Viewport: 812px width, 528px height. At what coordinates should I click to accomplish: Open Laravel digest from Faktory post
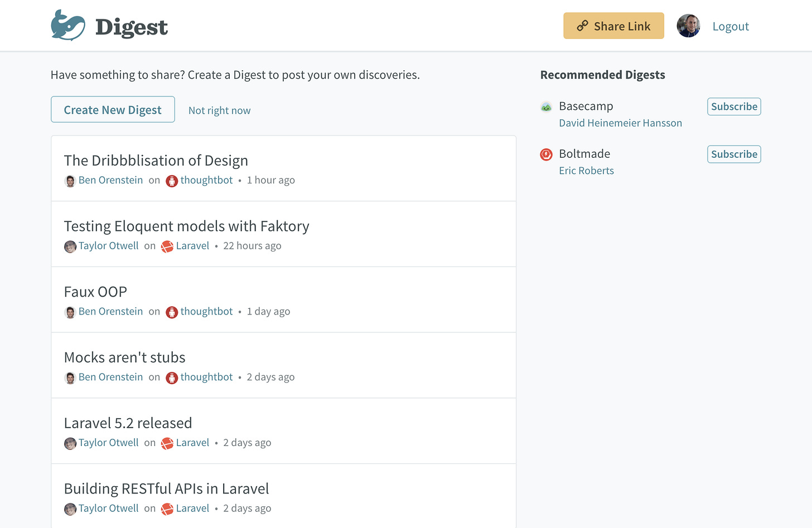tap(192, 246)
